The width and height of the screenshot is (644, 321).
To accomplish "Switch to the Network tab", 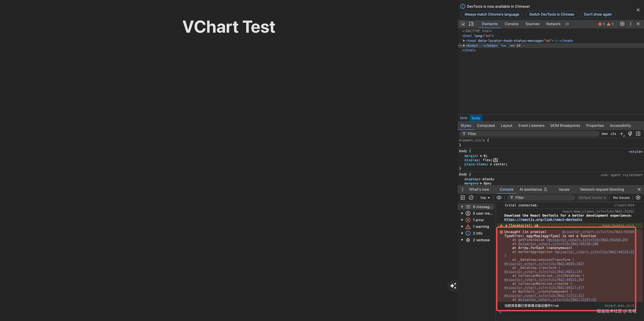I will click(553, 24).
